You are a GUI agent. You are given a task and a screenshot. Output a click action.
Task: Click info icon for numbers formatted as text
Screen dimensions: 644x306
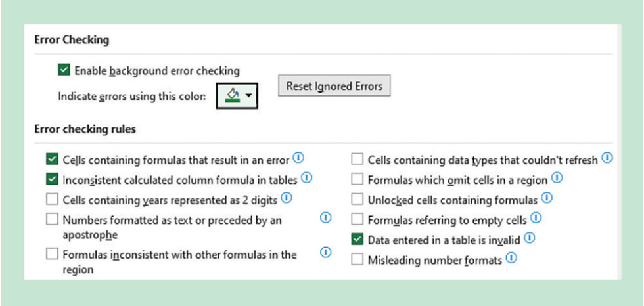coord(325,218)
